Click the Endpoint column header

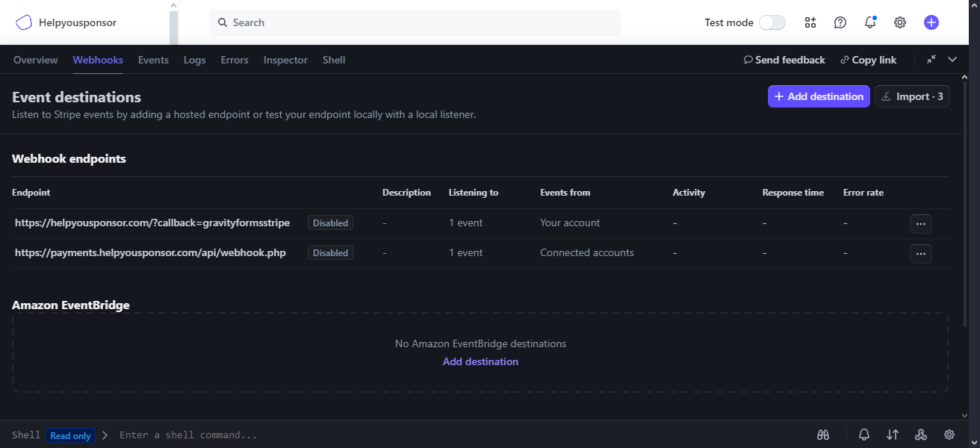click(31, 193)
